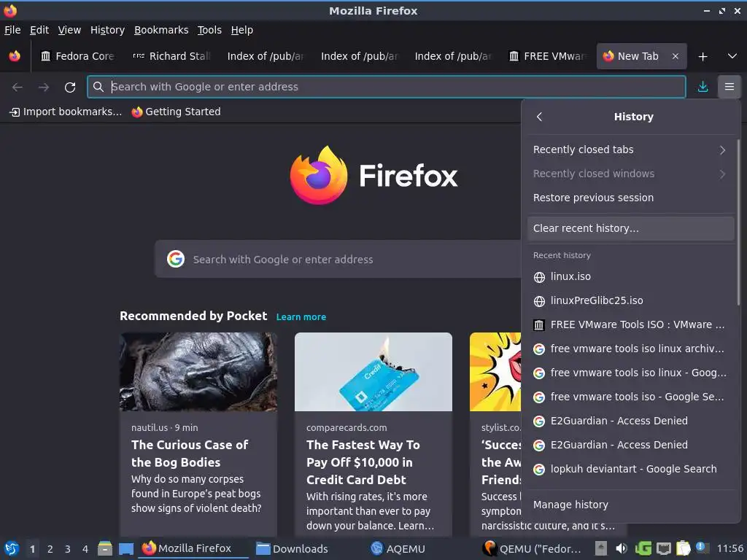Switch to the Fedora Core tab

click(x=77, y=56)
